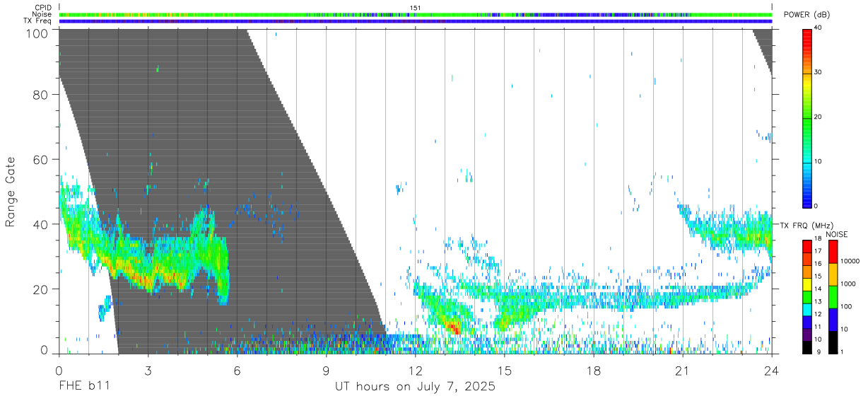Click the 18 tick on UT hours axis
868x401 pixels.
594,370
